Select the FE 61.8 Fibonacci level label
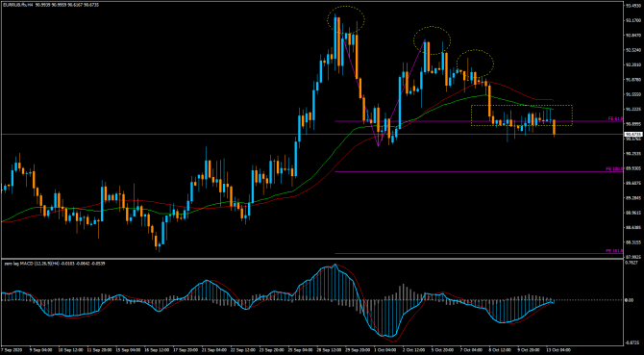Viewport: 644px width, 355px height. click(x=616, y=118)
